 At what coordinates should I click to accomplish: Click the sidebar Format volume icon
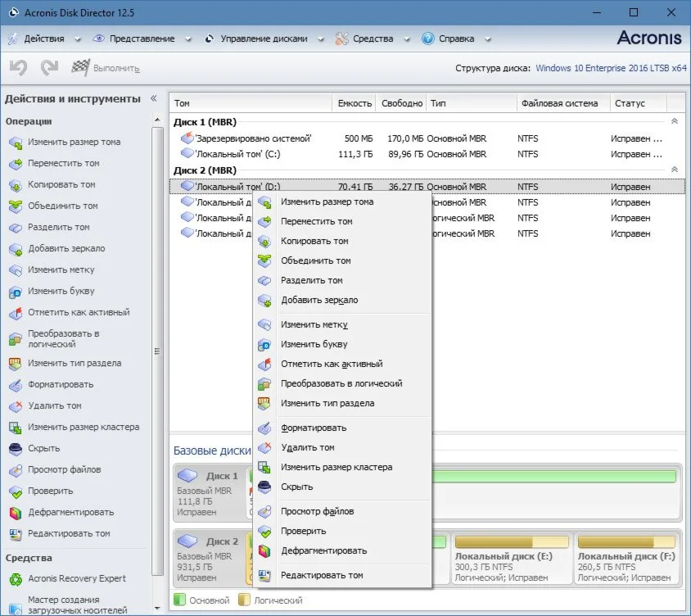[x=16, y=385]
